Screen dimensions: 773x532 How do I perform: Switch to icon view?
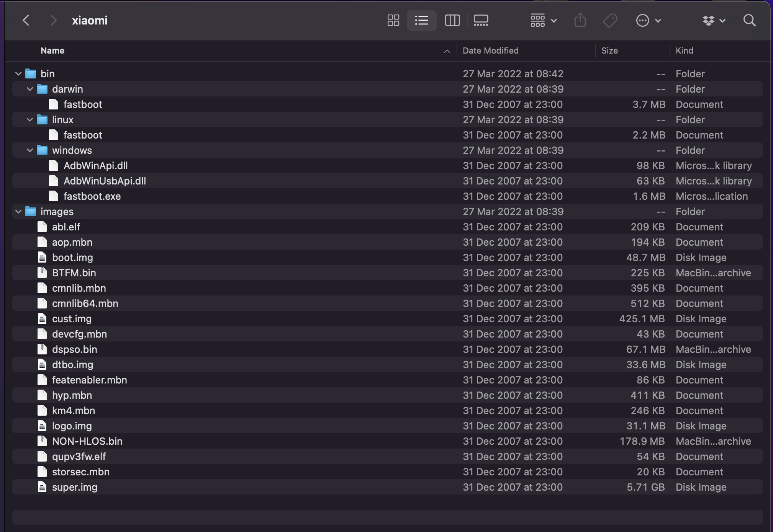click(393, 20)
